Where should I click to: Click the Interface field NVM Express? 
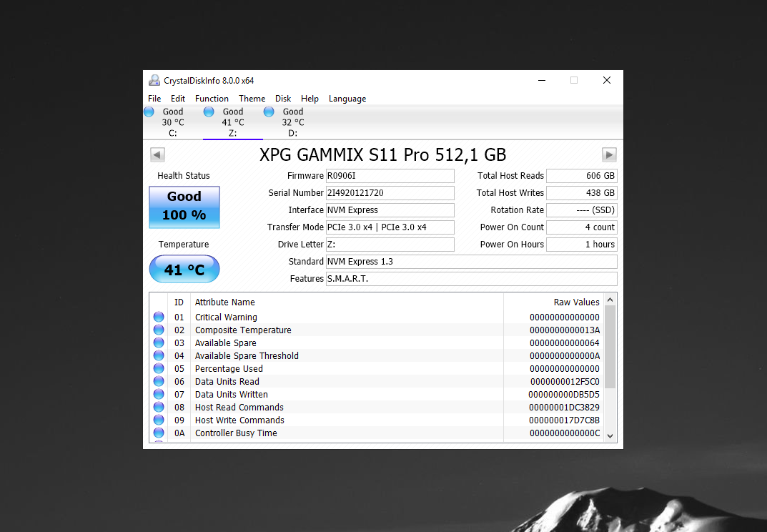[x=390, y=210]
